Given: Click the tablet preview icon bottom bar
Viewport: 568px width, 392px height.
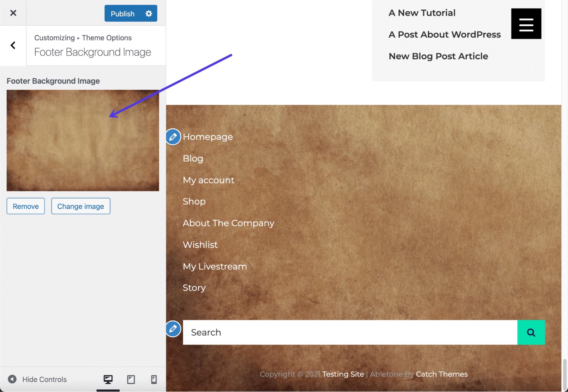Looking at the screenshot, I should pyautogui.click(x=130, y=379).
